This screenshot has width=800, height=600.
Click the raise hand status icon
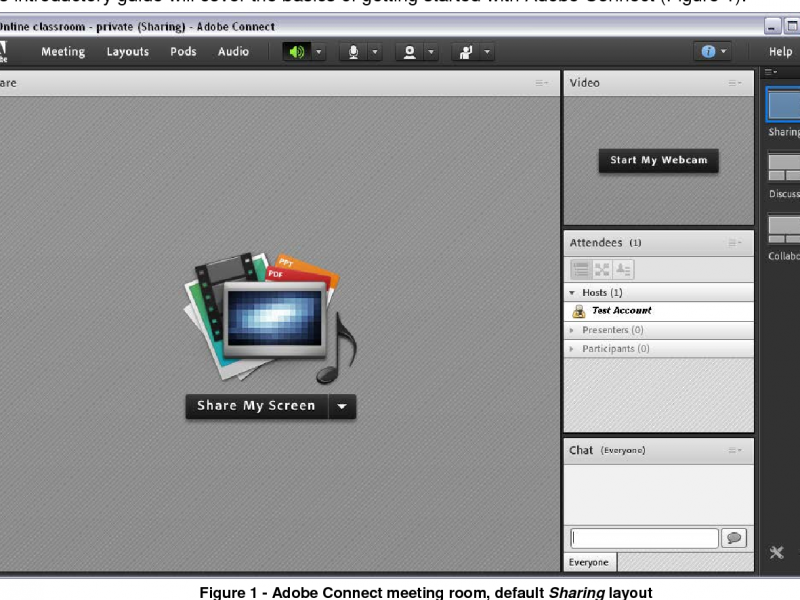[465, 52]
